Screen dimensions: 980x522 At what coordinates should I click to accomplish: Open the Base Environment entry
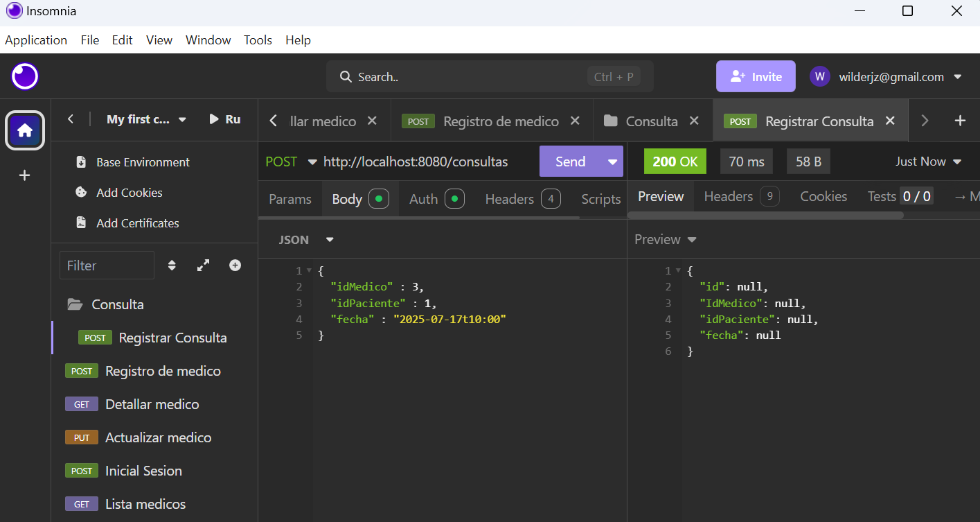[x=132, y=162]
